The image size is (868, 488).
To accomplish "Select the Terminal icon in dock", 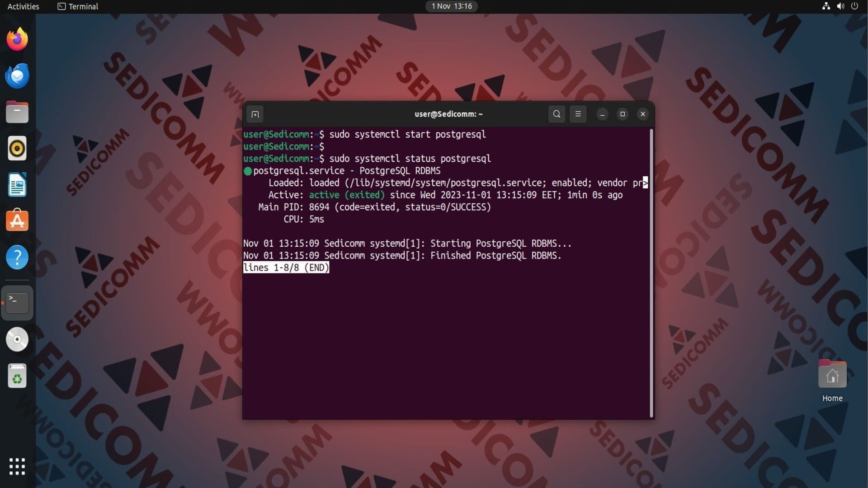I will (17, 303).
